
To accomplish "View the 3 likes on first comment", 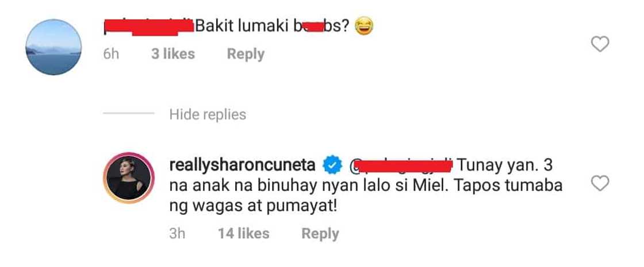I will (x=173, y=54).
